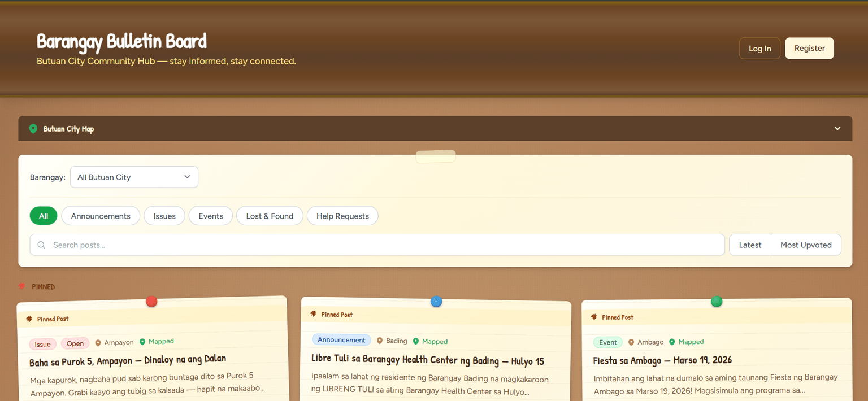The height and width of the screenshot is (401, 868).
Task: Click the Mapped text on the Ambago post
Action: tap(691, 342)
